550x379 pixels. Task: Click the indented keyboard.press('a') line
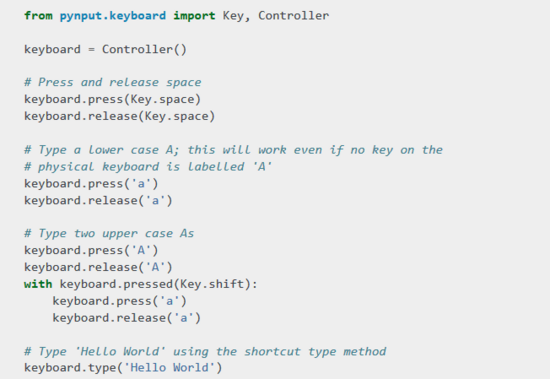[120, 301]
